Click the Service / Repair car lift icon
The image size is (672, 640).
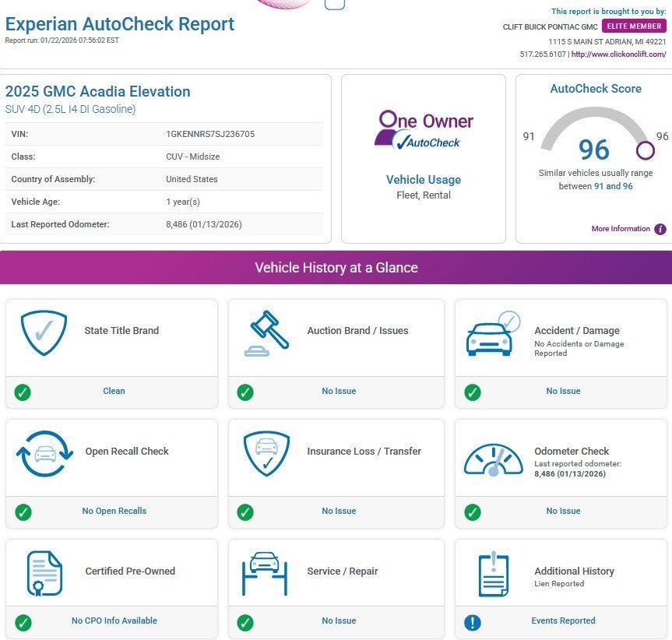(x=265, y=574)
